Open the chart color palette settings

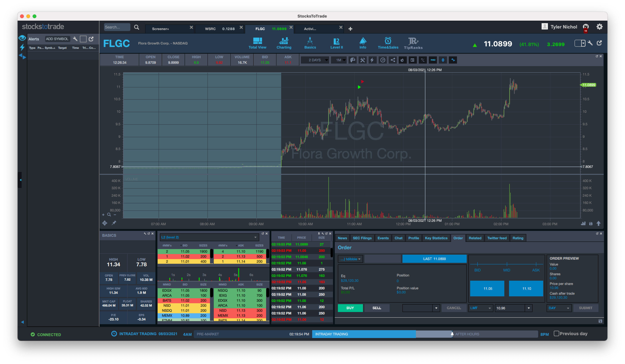click(352, 60)
